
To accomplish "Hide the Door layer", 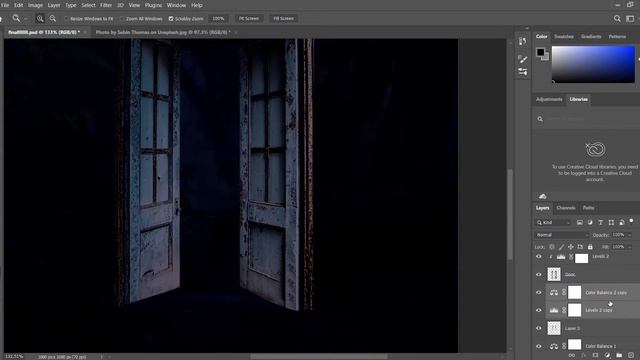I will [x=539, y=275].
